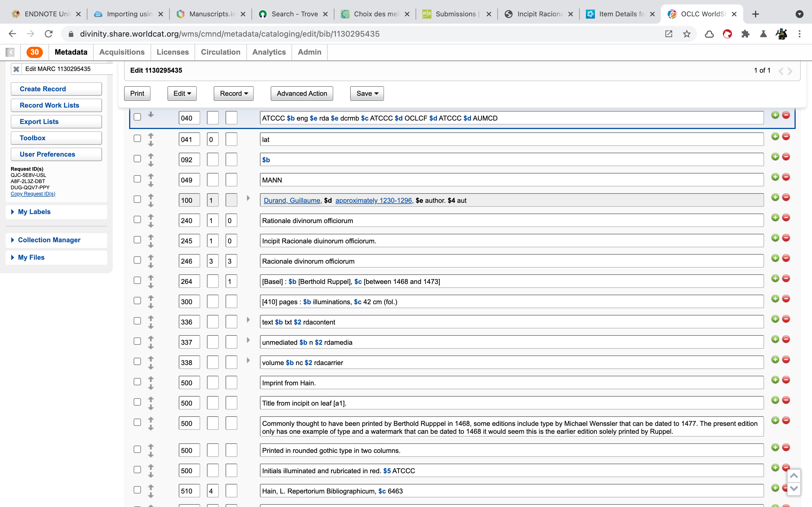812x507 pixels.
Task: Open browser extensions puzzle icon
Action: coord(745,34)
